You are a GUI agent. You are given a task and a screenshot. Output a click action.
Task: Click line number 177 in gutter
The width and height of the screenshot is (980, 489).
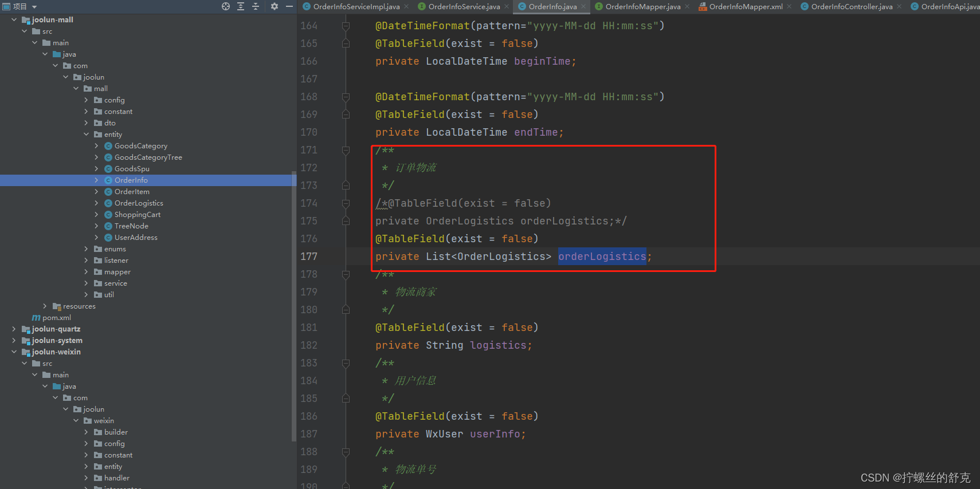309,257
